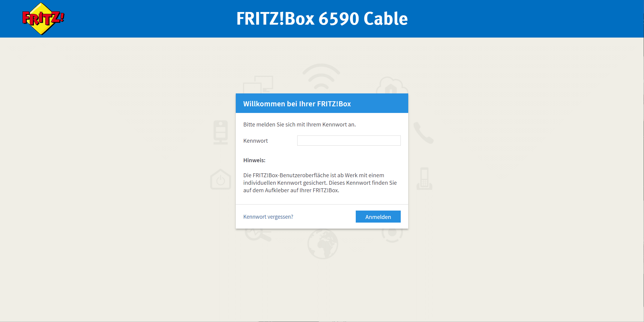Viewport: 644px width, 322px height.
Task: Click the Wi-Fi signal background icon
Action: click(321, 76)
